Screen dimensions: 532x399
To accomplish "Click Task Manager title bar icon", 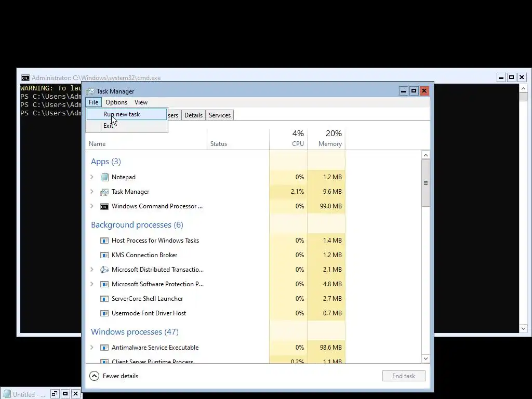I will (90, 91).
